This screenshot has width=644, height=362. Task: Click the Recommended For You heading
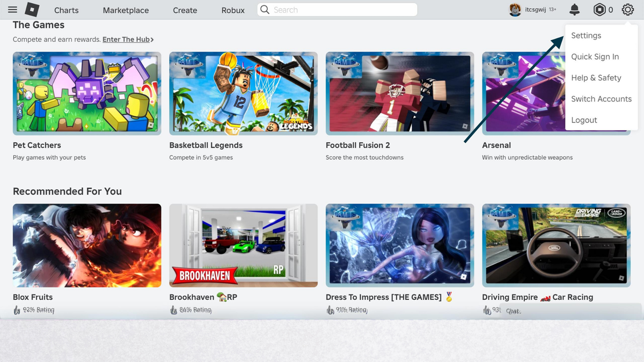click(67, 191)
